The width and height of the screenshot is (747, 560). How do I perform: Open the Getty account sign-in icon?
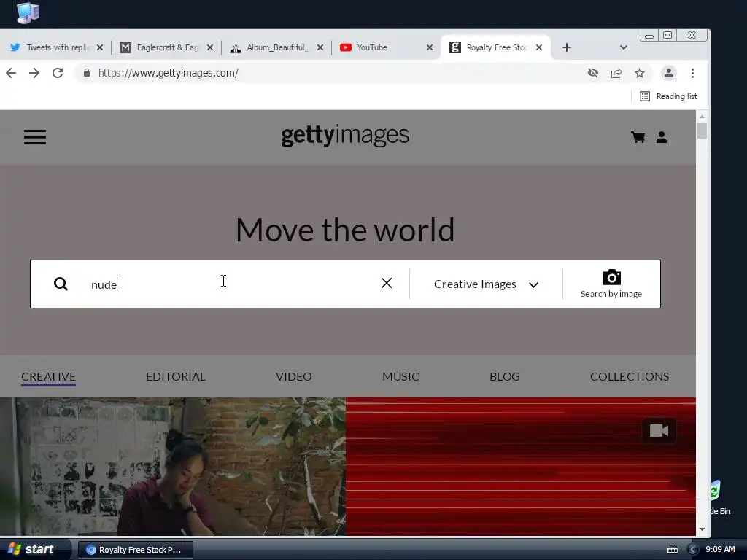click(x=662, y=137)
